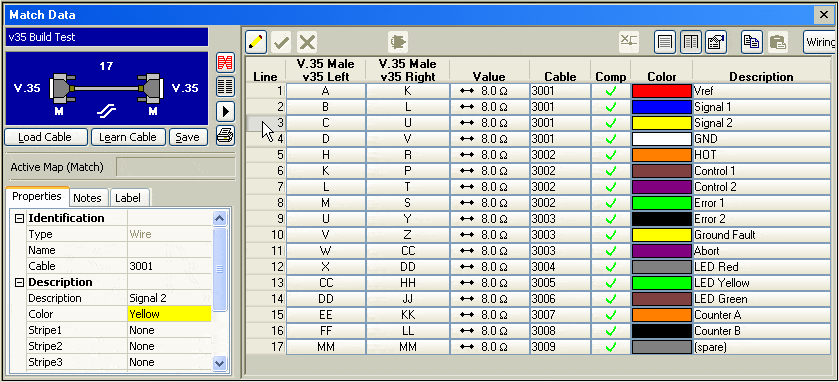
Task: Click the V.35 cable diagram preview
Action: tap(106, 89)
